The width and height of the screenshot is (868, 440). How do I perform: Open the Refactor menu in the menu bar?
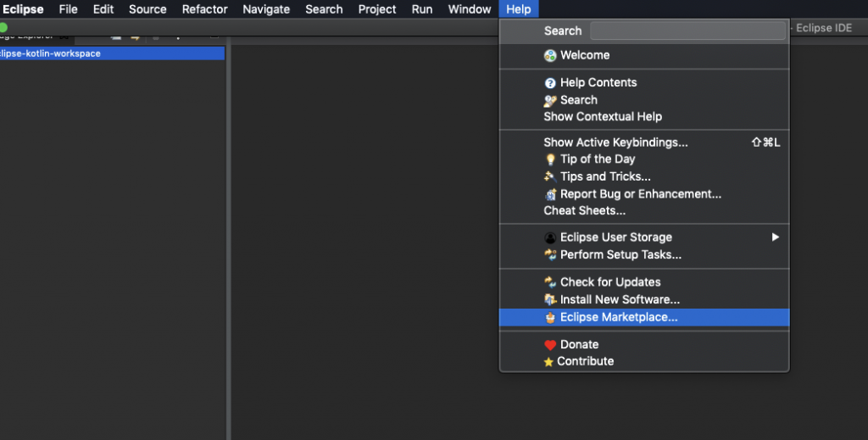(x=205, y=9)
